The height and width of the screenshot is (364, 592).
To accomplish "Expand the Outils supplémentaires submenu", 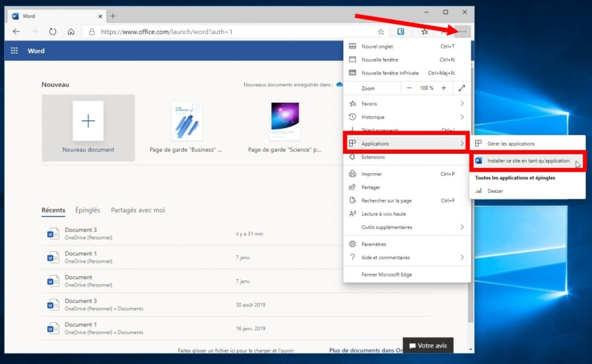I will [x=405, y=227].
